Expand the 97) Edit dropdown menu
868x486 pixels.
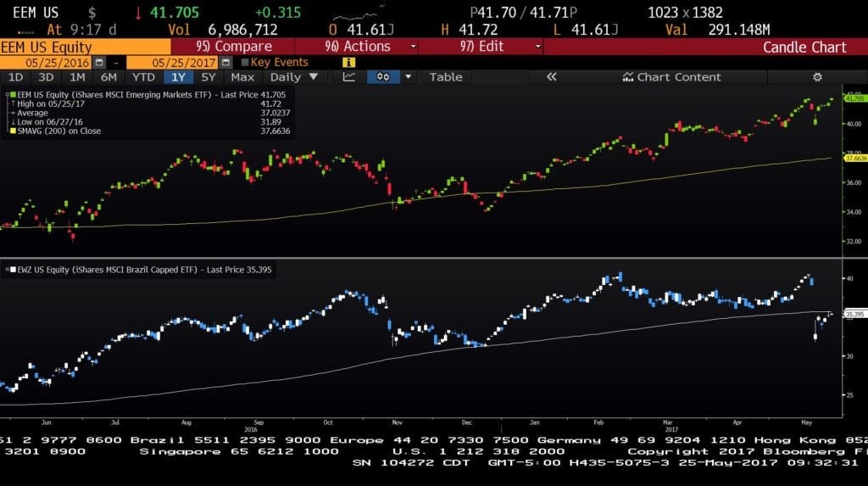point(537,47)
